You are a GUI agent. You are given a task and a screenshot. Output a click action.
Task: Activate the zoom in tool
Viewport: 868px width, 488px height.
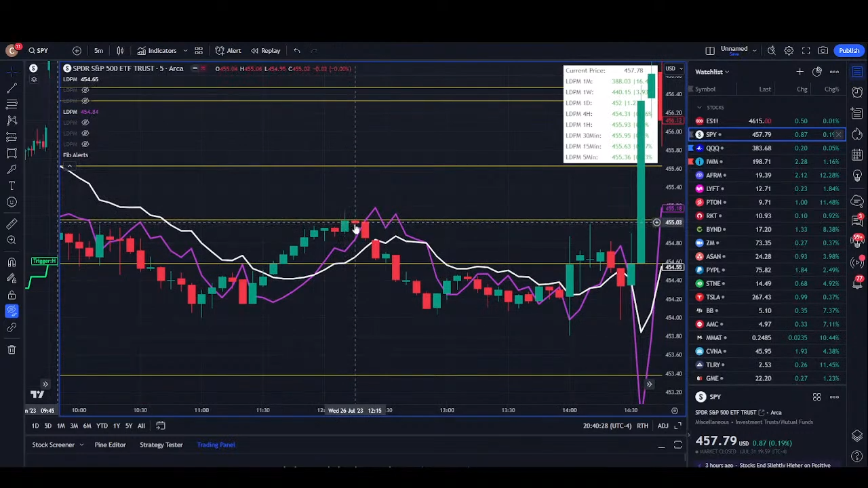(x=12, y=240)
